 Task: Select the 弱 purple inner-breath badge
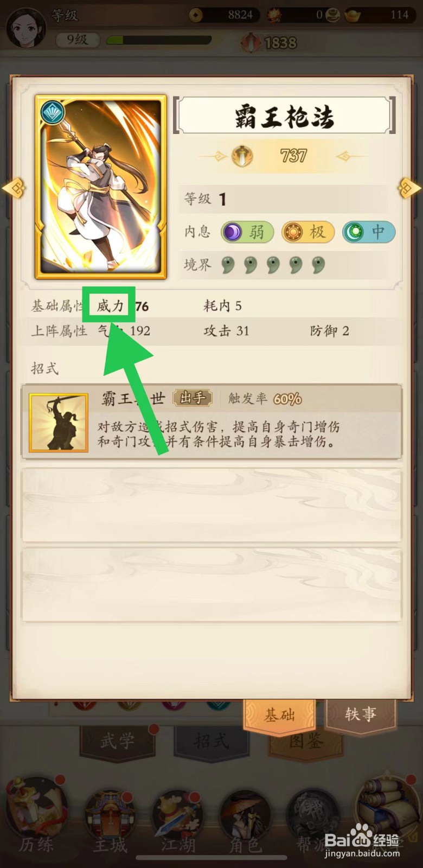pos(247,232)
